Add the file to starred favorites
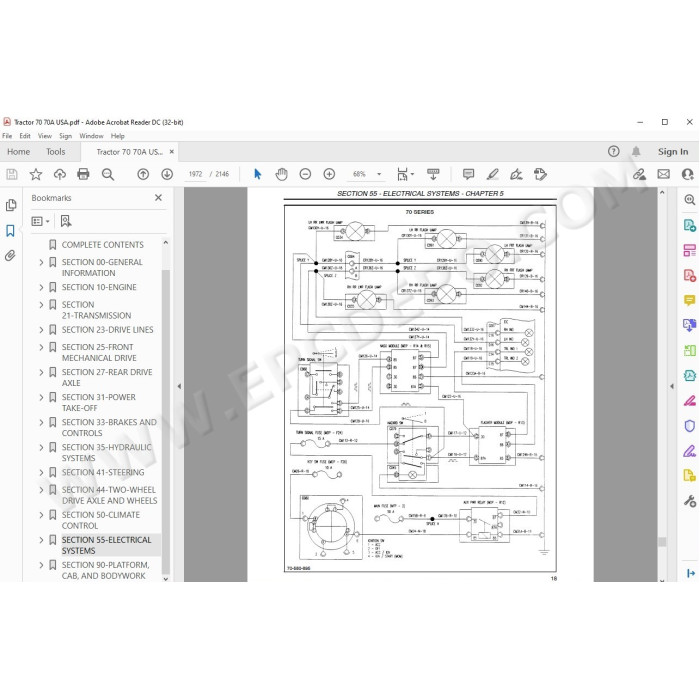 [x=36, y=174]
